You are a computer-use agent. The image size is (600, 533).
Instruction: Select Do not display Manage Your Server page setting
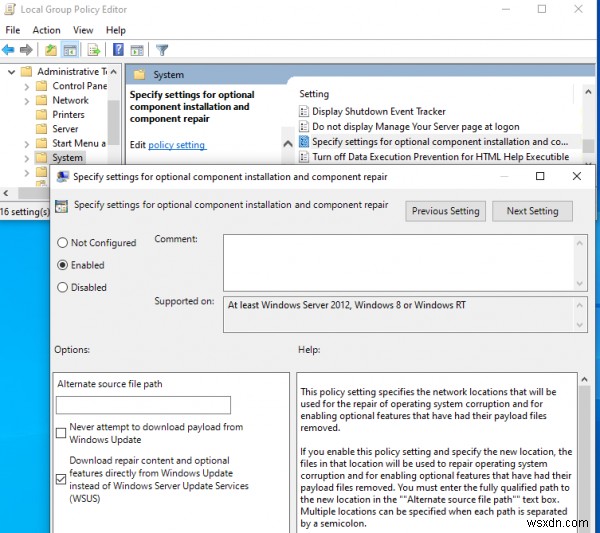click(416, 126)
